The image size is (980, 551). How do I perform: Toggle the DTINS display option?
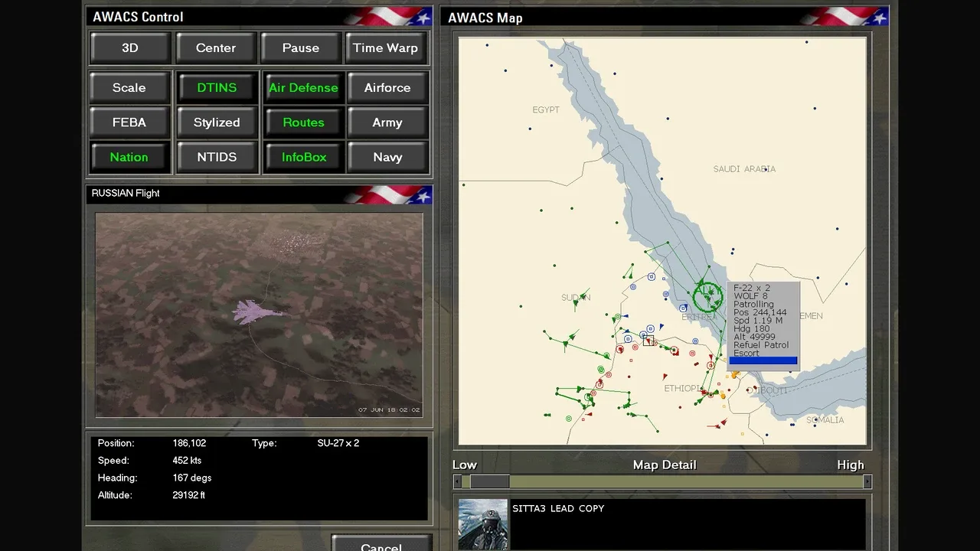[x=217, y=87]
